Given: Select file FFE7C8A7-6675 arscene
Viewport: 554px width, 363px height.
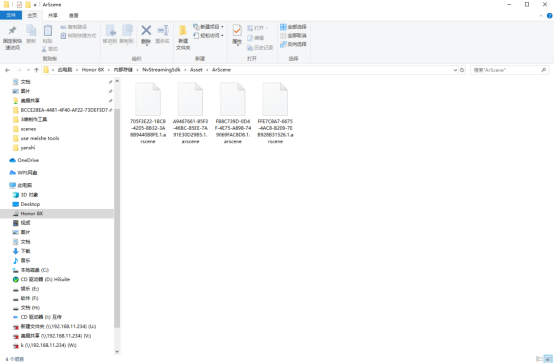Looking at the screenshot, I should click(x=275, y=113).
